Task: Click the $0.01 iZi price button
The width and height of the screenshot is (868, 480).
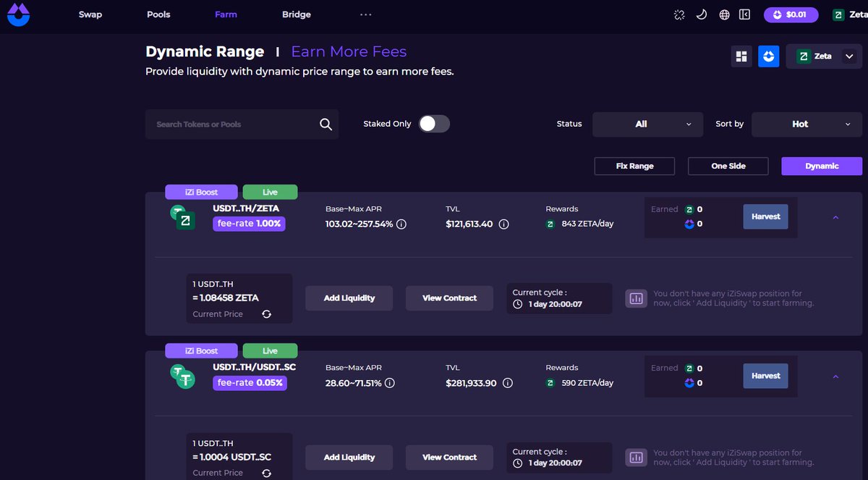Action: (791, 14)
